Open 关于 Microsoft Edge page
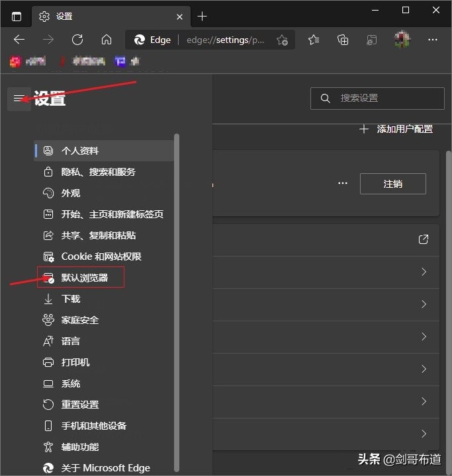 (104, 468)
